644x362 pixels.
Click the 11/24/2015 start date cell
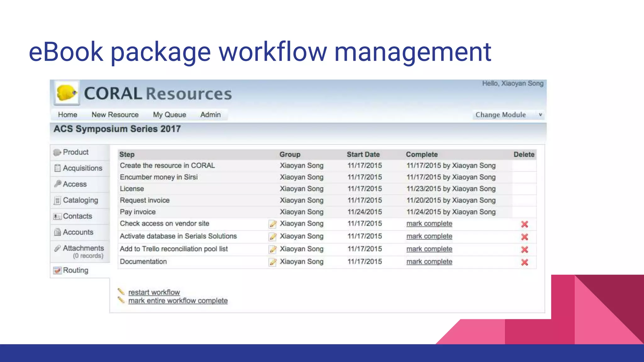pos(365,212)
